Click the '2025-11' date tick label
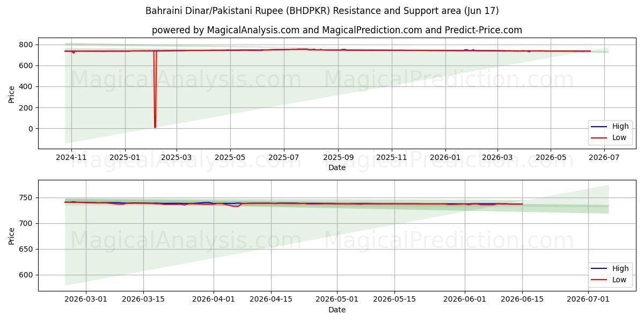Screen dimensions: 644x322 pos(392,158)
